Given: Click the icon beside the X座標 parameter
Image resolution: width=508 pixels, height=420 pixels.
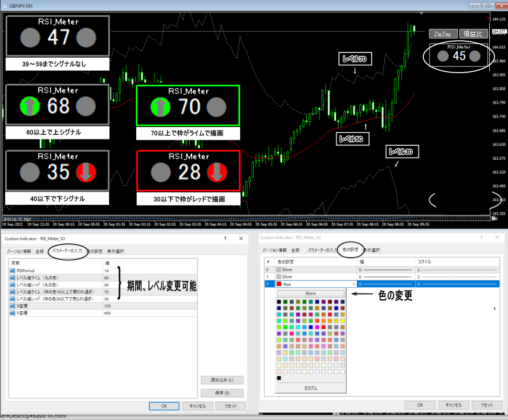Looking at the screenshot, I should click(x=13, y=305).
